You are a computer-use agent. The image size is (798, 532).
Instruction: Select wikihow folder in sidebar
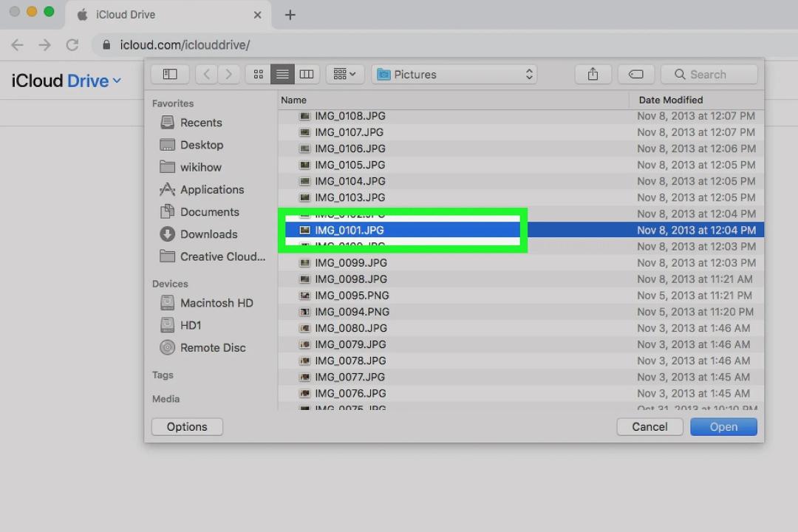point(191,168)
